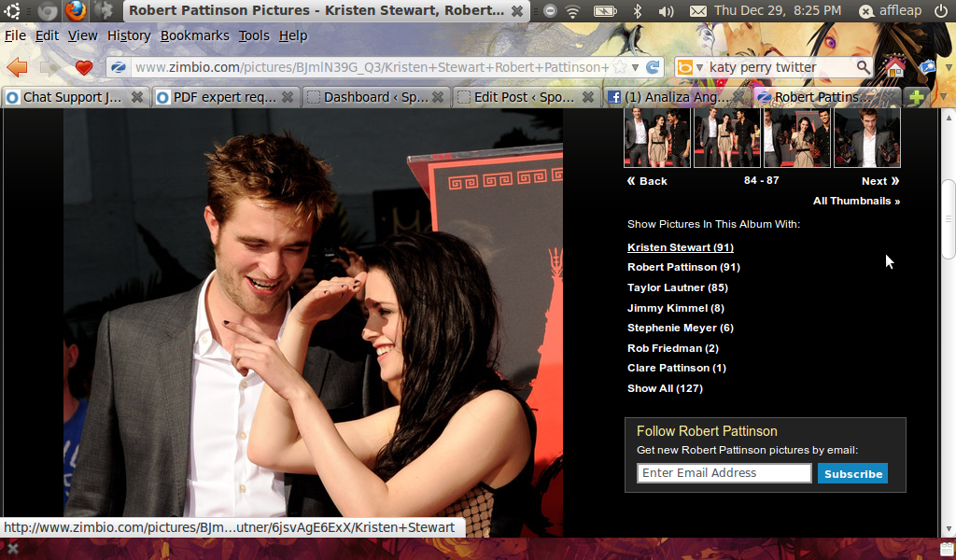Click the Enter Email Address field
The height and width of the screenshot is (560, 956).
click(724, 473)
